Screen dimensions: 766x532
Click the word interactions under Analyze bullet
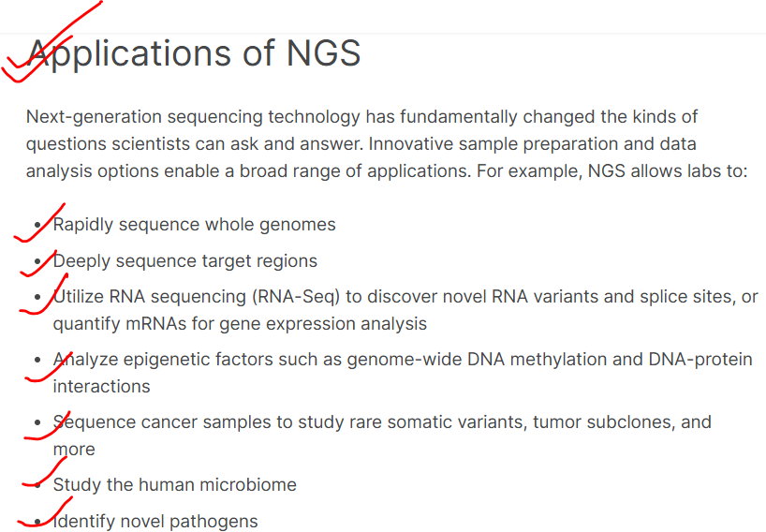tap(102, 387)
